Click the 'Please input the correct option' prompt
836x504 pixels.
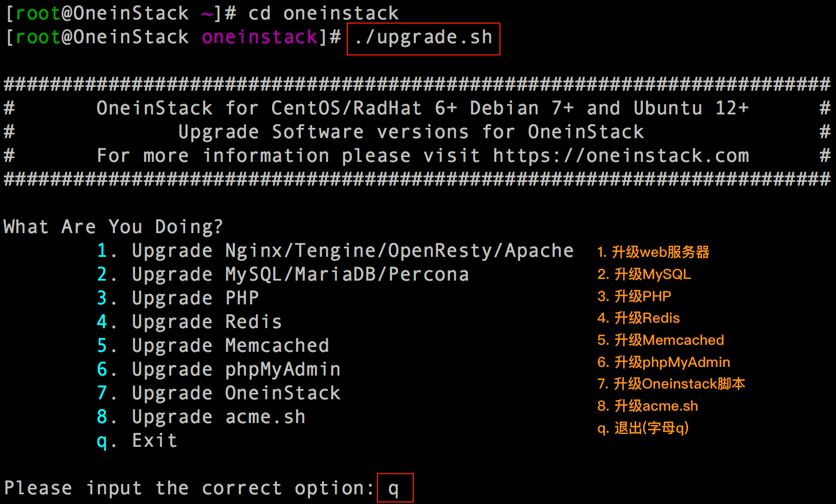[189, 488]
